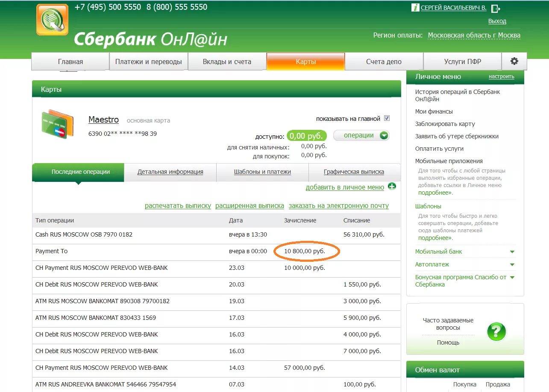Screen dimensions: 549x392
Task: Click Оплатить услуги link
Action: [x=439, y=149]
